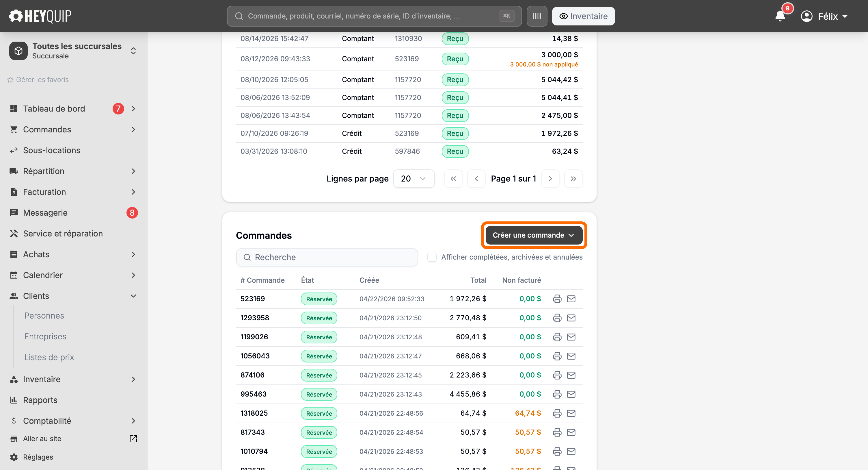Print order 995463

557,394
